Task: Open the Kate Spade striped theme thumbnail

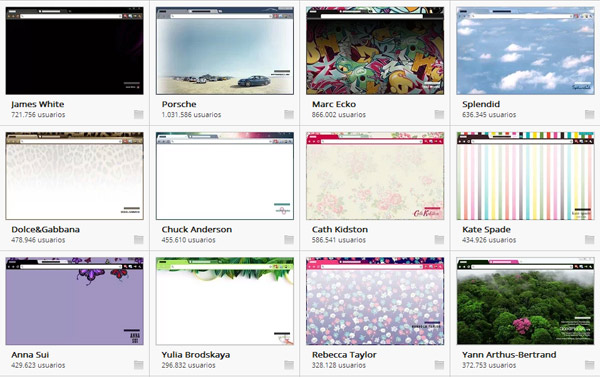Action: [525, 176]
